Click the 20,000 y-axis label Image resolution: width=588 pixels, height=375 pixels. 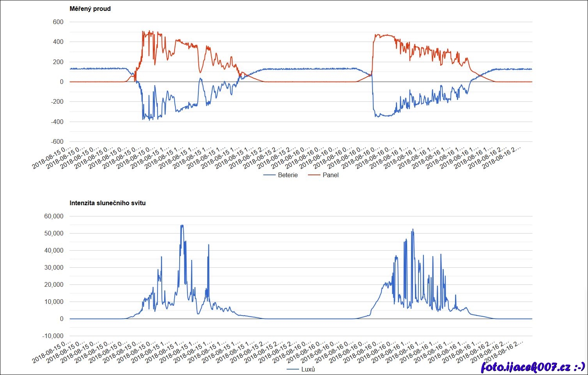point(54,284)
